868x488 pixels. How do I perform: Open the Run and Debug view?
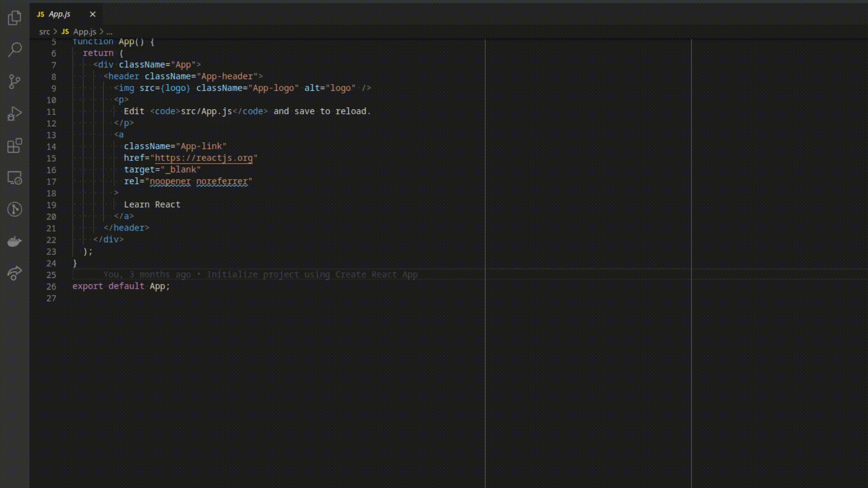14,114
